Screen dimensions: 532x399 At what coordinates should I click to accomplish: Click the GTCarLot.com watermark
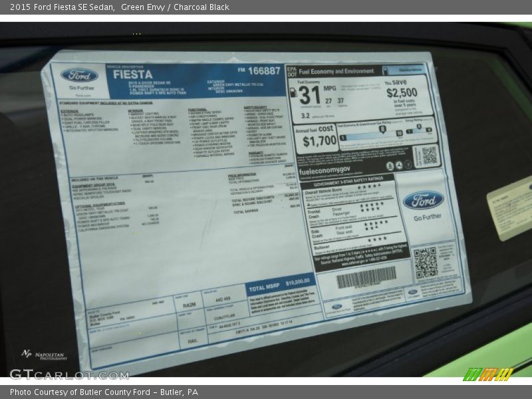68,374
